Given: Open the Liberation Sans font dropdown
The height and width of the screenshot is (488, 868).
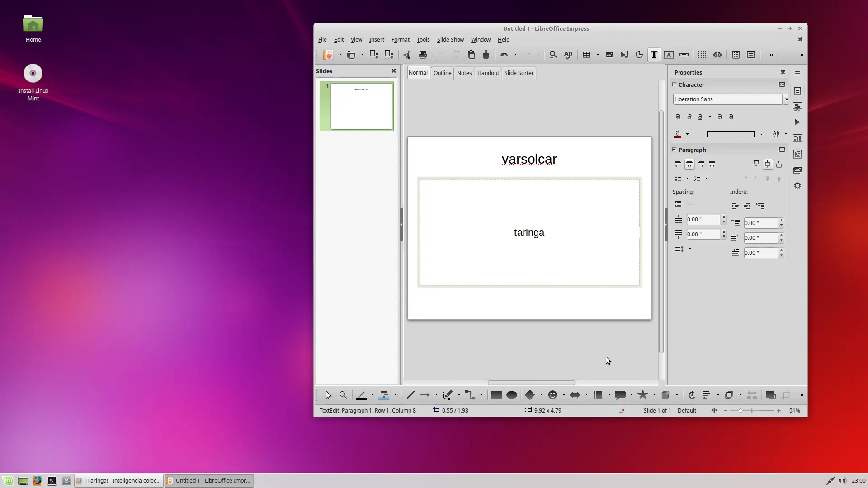Looking at the screenshot, I should tap(786, 99).
